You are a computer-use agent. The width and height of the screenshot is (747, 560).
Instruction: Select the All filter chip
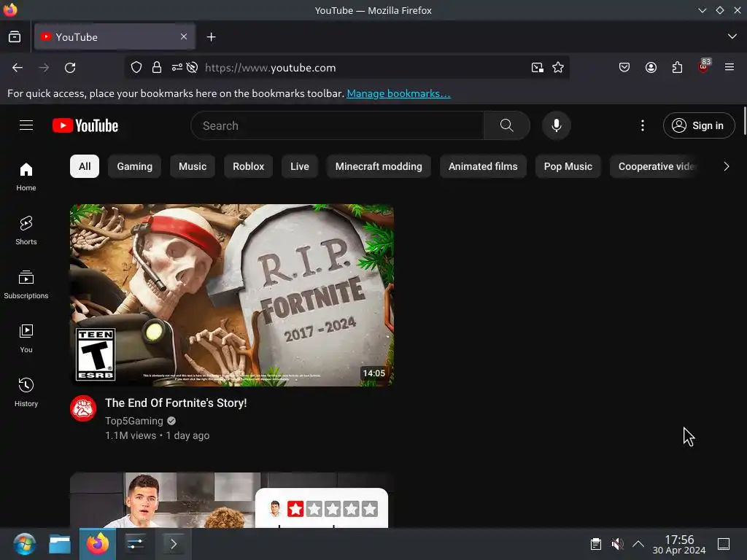click(x=85, y=166)
